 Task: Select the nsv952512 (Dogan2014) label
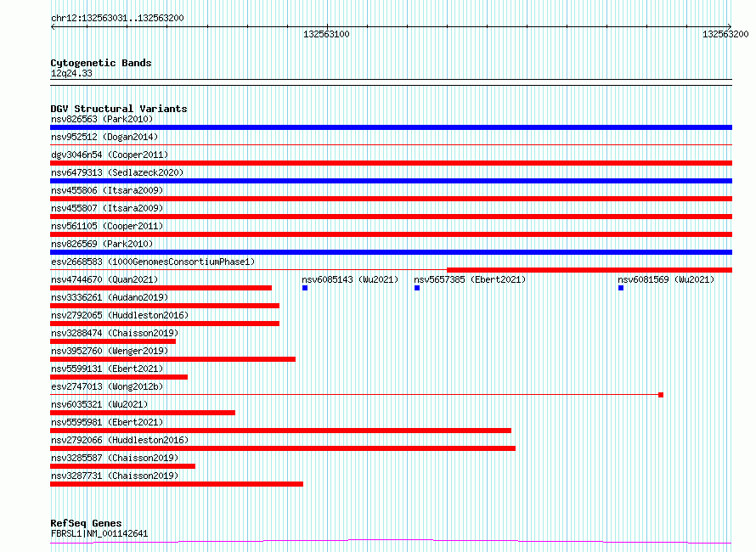[104, 137]
